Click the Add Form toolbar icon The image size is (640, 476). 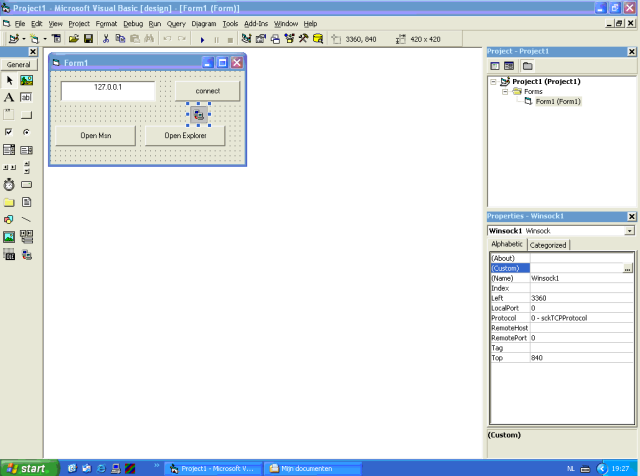point(35,39)
